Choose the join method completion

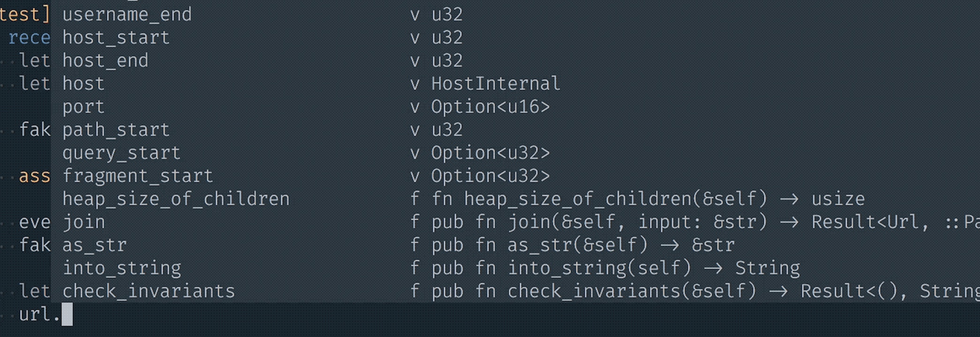(83, 222)
